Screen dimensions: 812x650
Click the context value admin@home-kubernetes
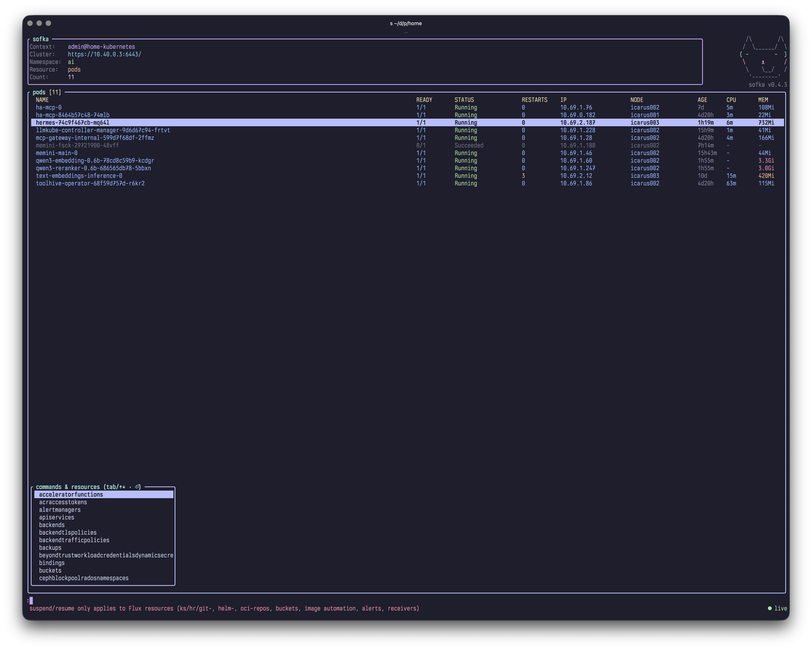point(101,47)
